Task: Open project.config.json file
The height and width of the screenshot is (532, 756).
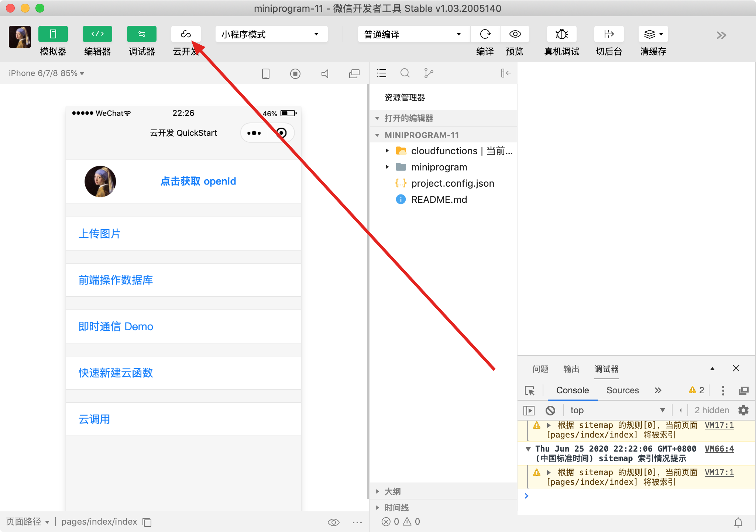Action: (452, 183)
